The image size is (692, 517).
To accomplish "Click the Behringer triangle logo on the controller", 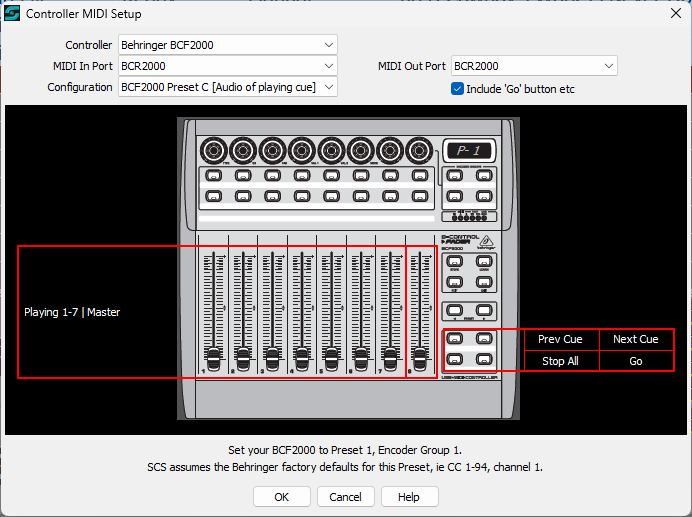I will [487, 241].
